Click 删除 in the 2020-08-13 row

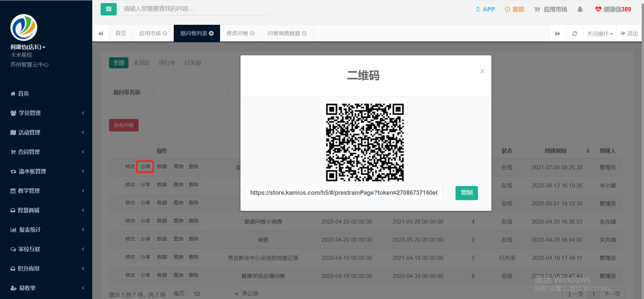[x=194, y=185]
